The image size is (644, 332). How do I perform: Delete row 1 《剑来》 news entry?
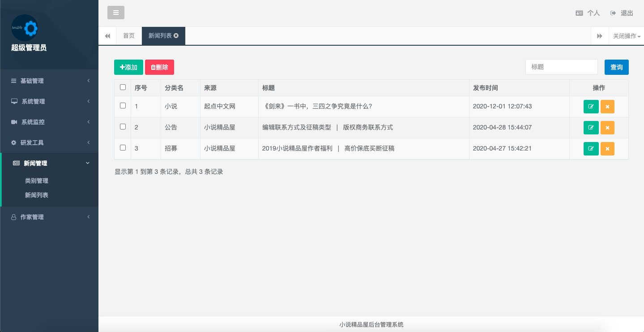tap(607, 107)
